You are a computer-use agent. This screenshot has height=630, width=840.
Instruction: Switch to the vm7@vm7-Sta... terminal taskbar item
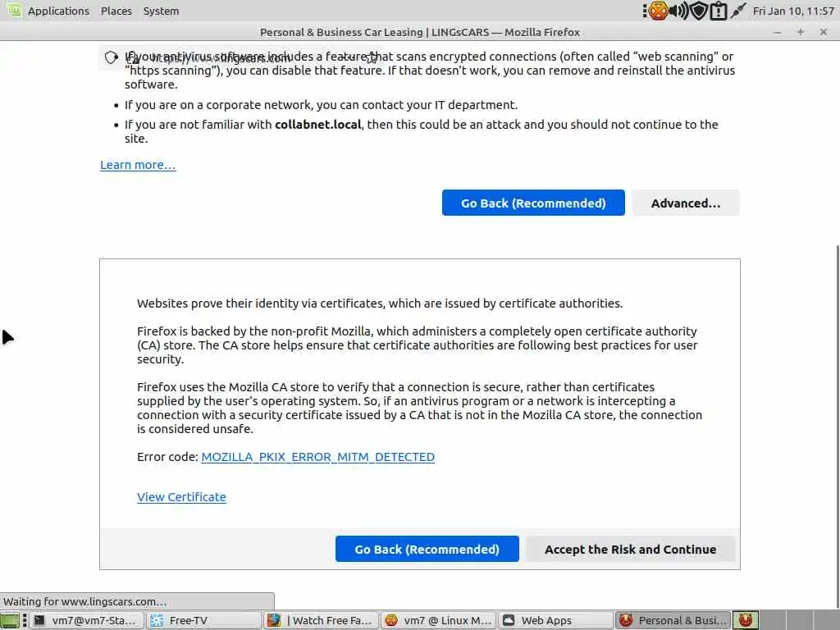pyautogui.click(x=86, y=620)
